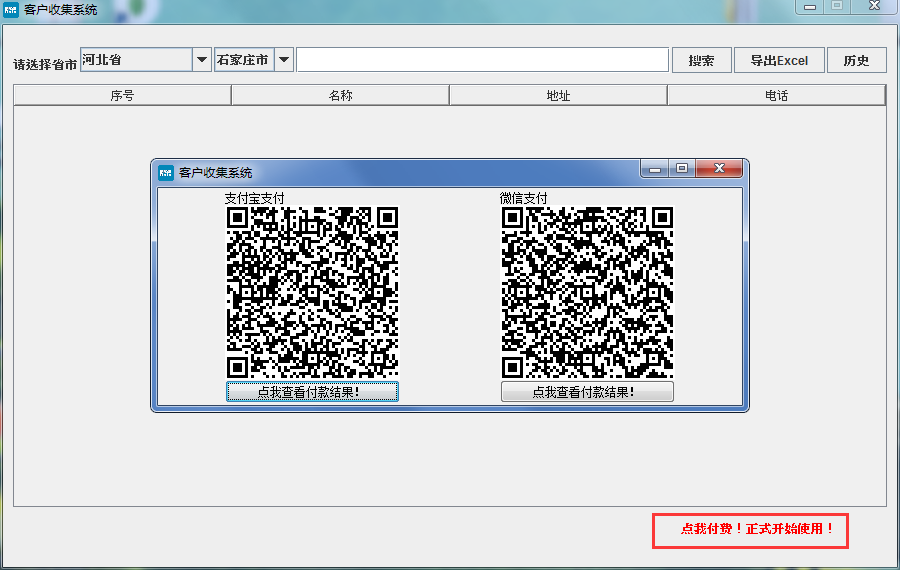Click the WeChat Pay (微信支付) QR code
This screenshot has width=900, height=570.
coord(587,292)
